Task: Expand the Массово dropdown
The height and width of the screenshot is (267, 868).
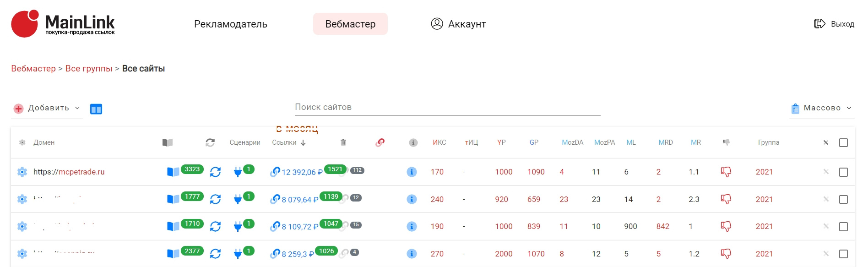Action: pyautogui.click(x=822, y=108)
